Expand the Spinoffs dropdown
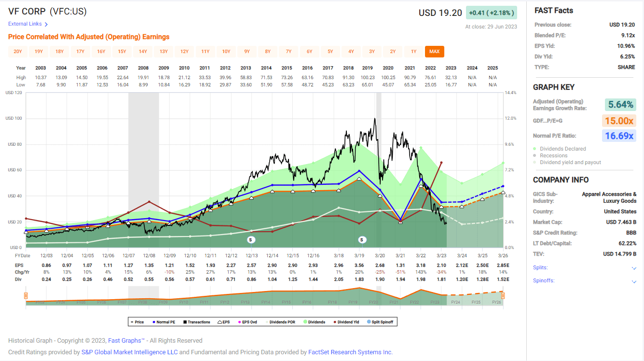644x361 pixels. (x=633, y=280)
